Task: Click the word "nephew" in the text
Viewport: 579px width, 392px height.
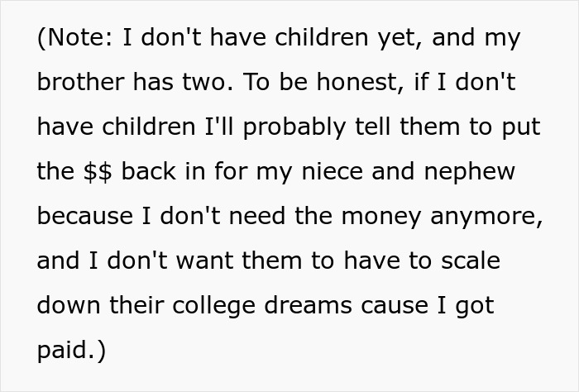Action: click(469, 172)
